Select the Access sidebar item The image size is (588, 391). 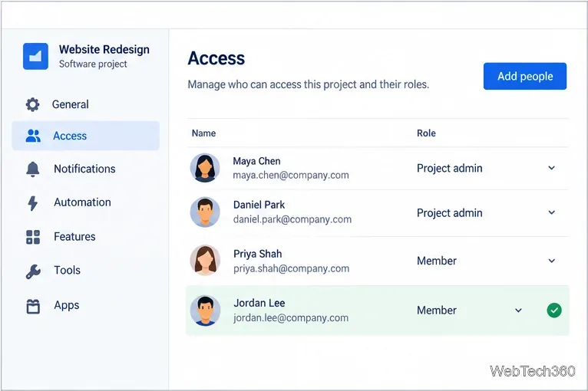(85, 136)
